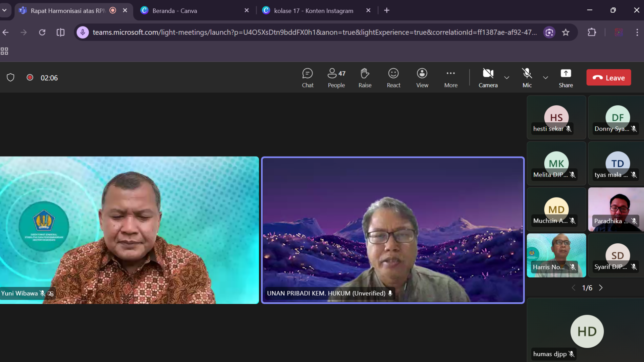Expand the Mic options arrow

(x=545, y=78)
